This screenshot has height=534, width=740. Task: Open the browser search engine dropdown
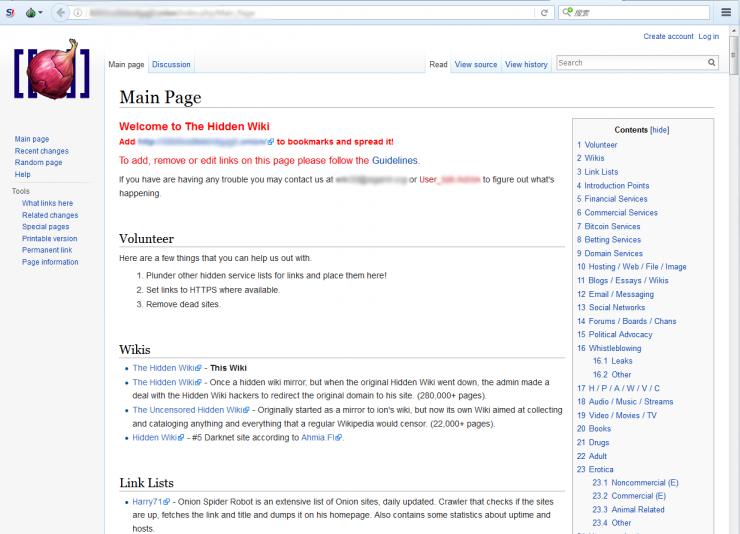[569, 12]
